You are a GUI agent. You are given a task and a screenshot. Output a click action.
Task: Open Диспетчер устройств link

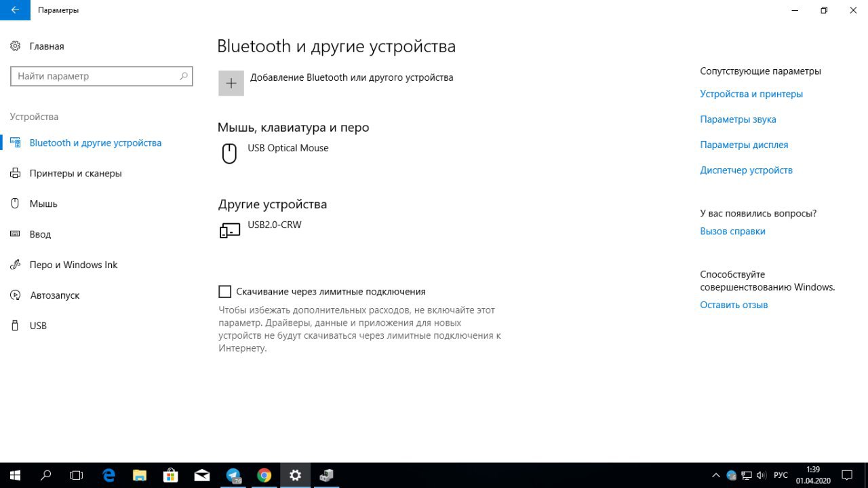tap(746, 170)
